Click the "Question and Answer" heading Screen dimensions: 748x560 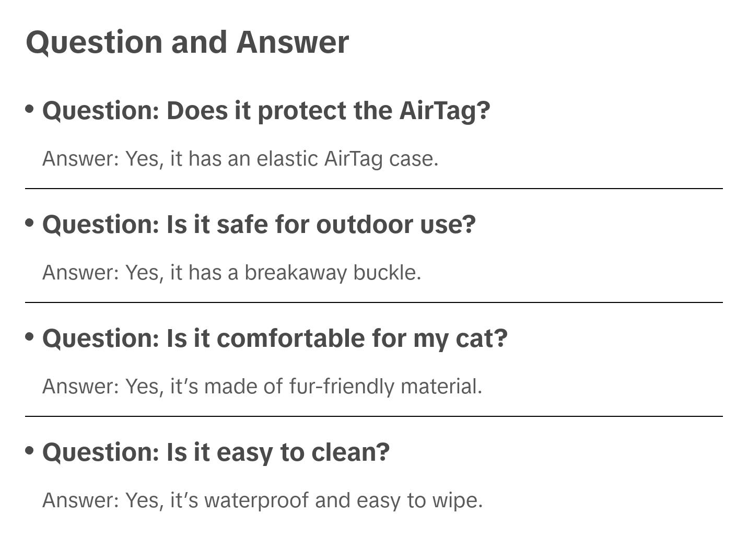(x=187, y=42)
